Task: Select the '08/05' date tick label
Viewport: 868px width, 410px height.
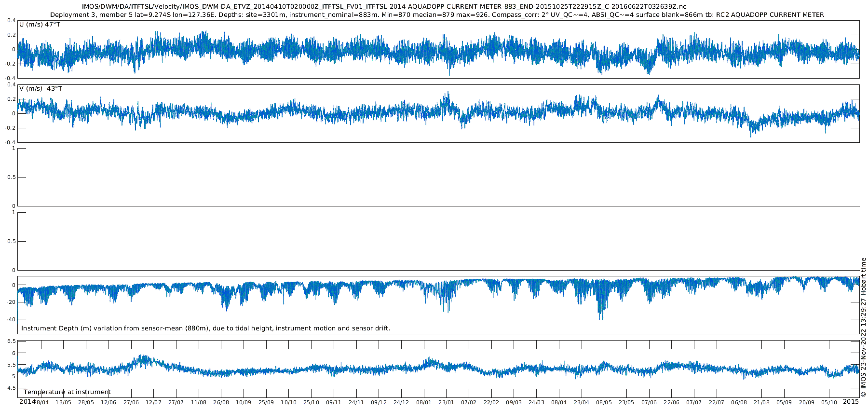Action: coord(604,402)
